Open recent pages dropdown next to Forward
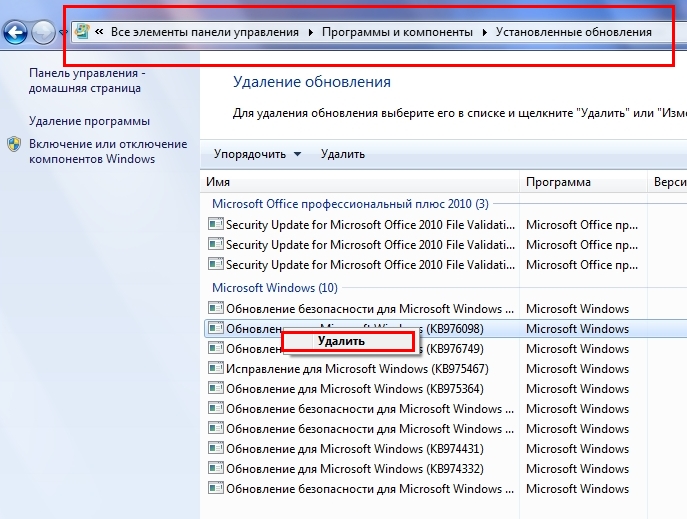Image resolution: width=687 pixels, height=519 pixels. click(x=62, y=32)
